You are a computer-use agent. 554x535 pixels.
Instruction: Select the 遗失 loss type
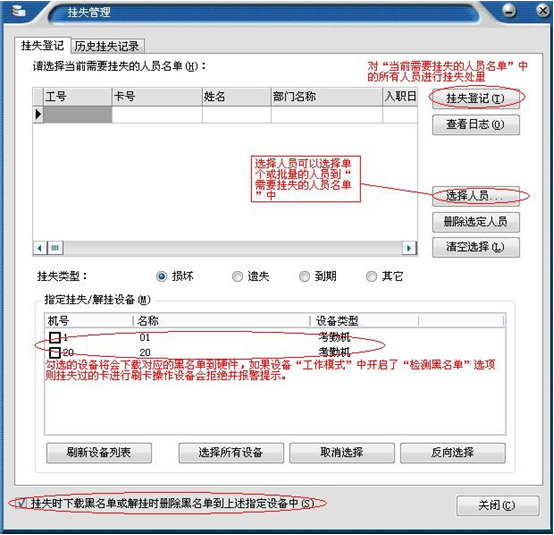(237, 276)
